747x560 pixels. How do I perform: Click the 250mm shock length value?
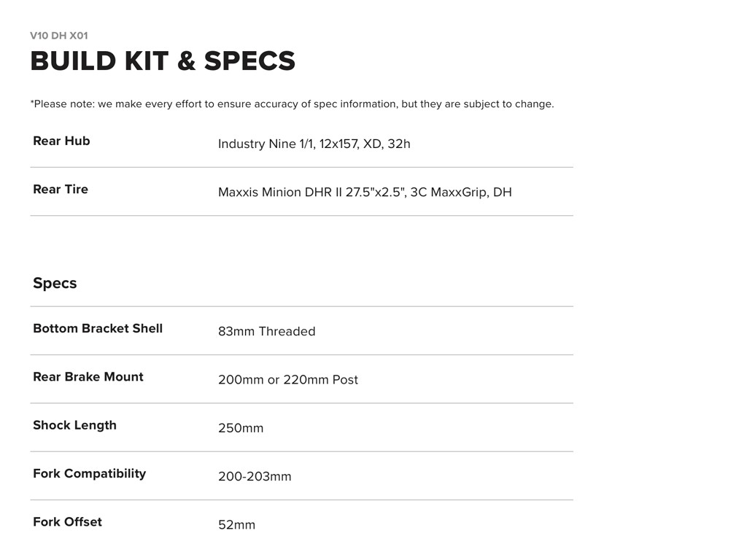coord(241,429)
